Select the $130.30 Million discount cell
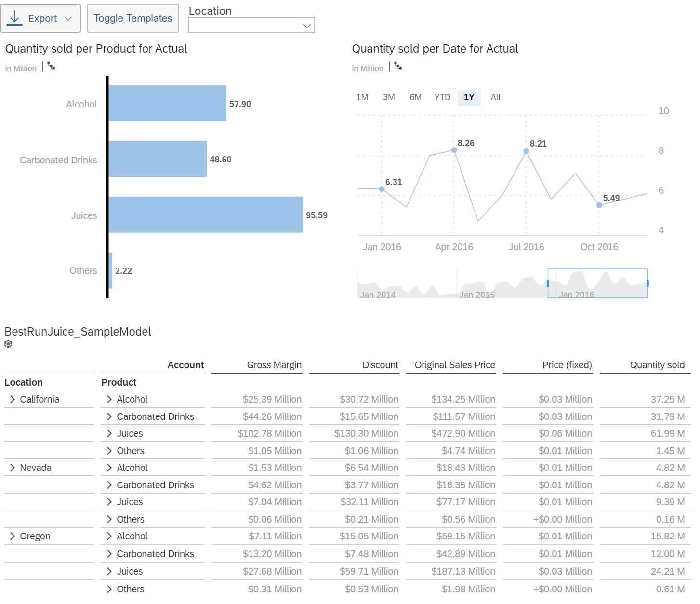 366,433
